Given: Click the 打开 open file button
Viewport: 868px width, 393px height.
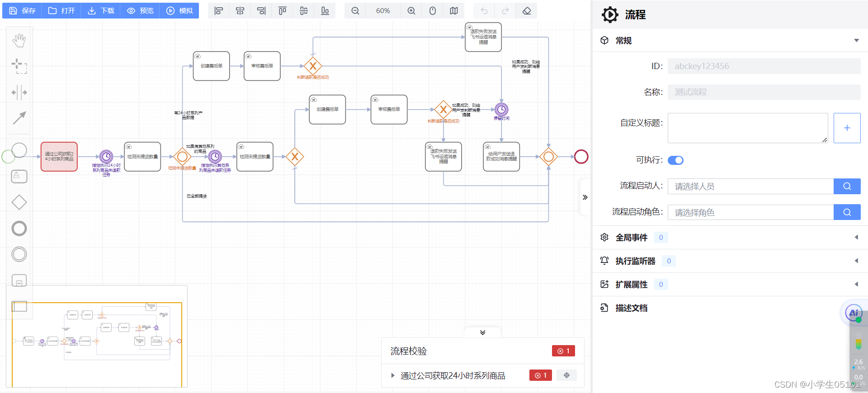Looking at the screenshot, I should 61,10.
